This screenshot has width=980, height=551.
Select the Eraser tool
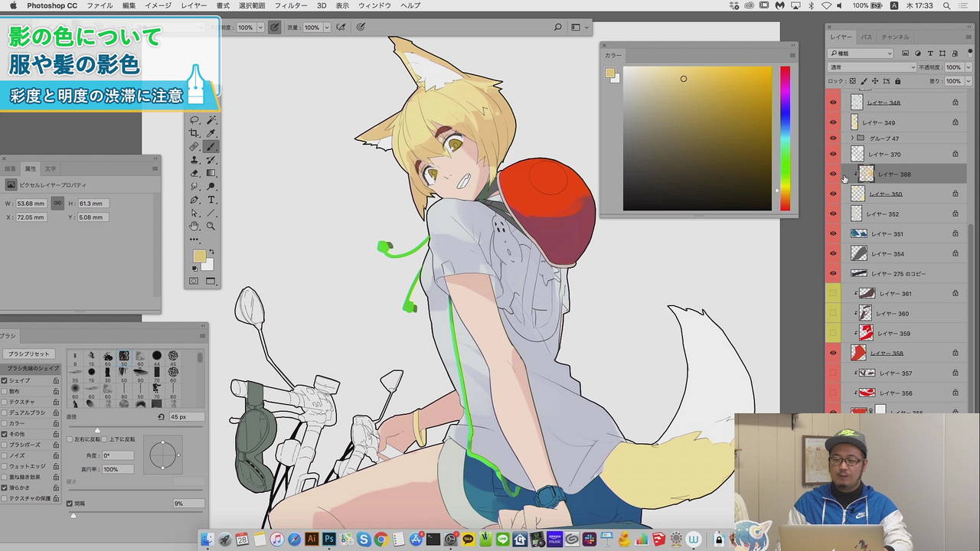(x=194, y=173)
